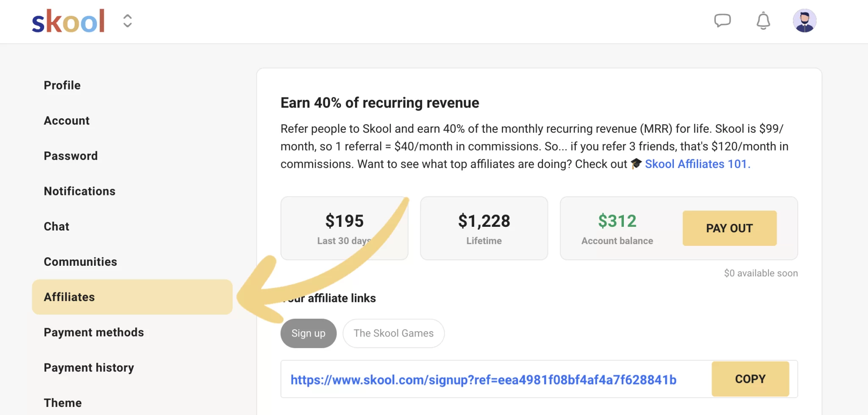Open the chat messages icon
This screenshot has width=868, height=415.
pyautogui.click(x=722, y=20)
